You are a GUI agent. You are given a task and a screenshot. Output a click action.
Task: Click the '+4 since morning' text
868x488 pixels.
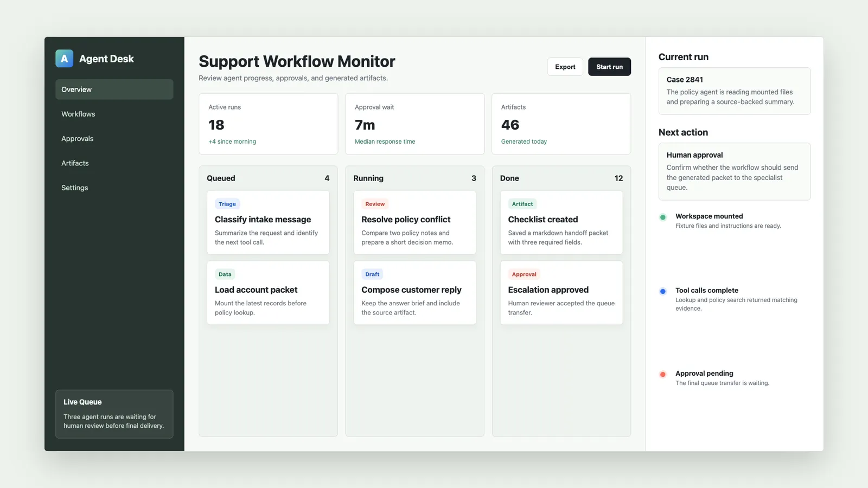pyautogui.click(x=232, y=142)
